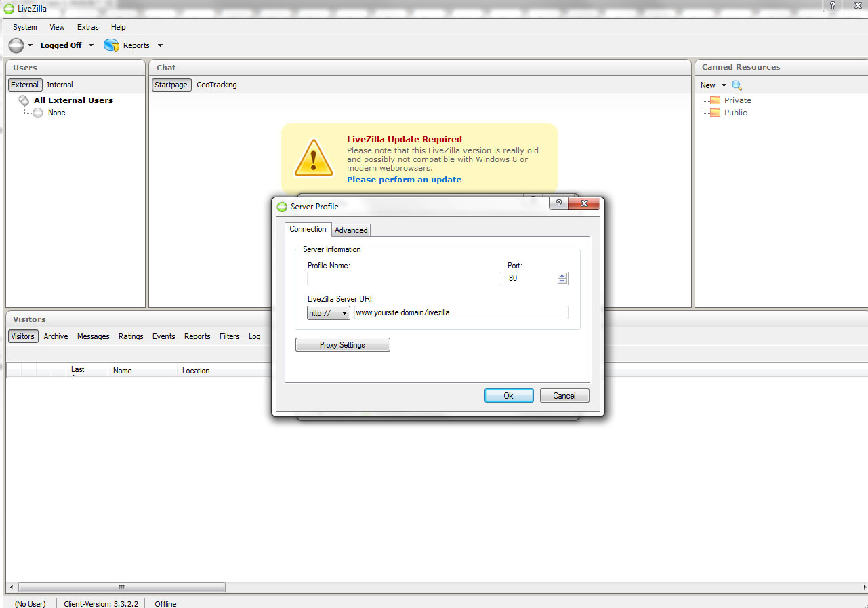Open Proxy Settings
Image resolution: width=868 pixels, height=608 pixels.
(343, 345)
